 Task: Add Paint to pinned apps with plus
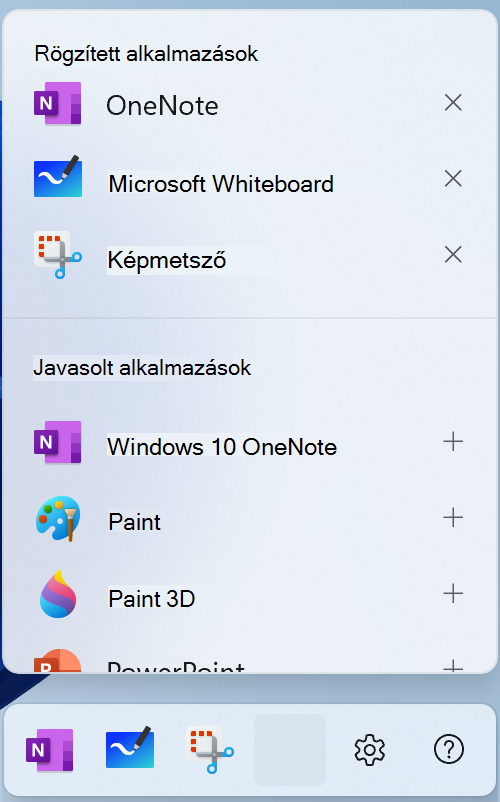[453, 518]
